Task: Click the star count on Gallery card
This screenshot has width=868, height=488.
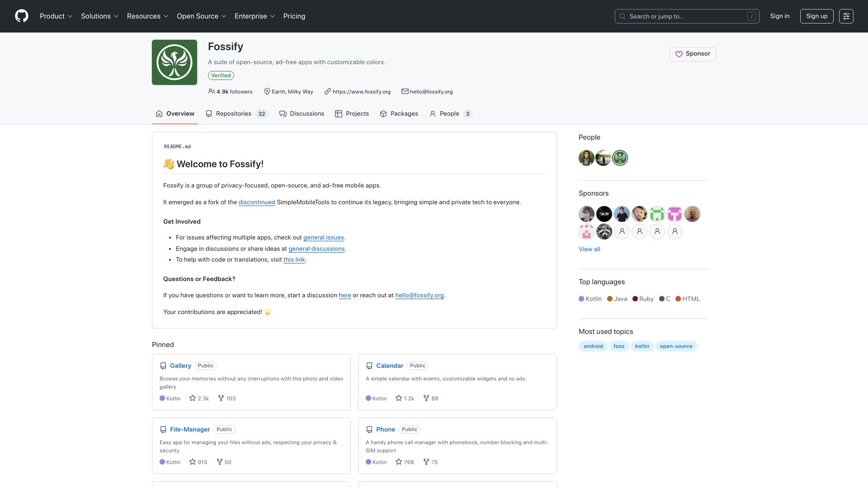Action: [199, 399]
